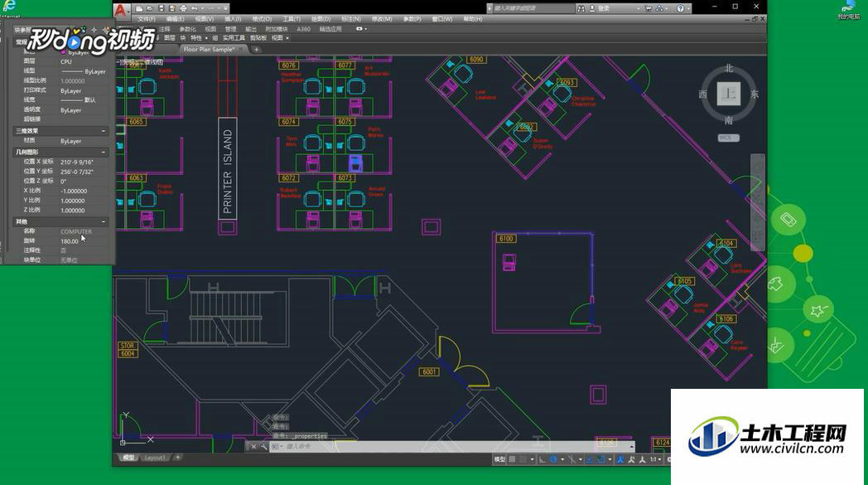868x485 pixels.
Task: Collapse the 其他 section in properties
Action: coord(104,221)
